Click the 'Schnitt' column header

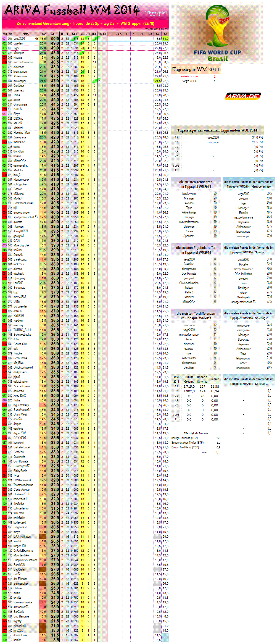215,379
